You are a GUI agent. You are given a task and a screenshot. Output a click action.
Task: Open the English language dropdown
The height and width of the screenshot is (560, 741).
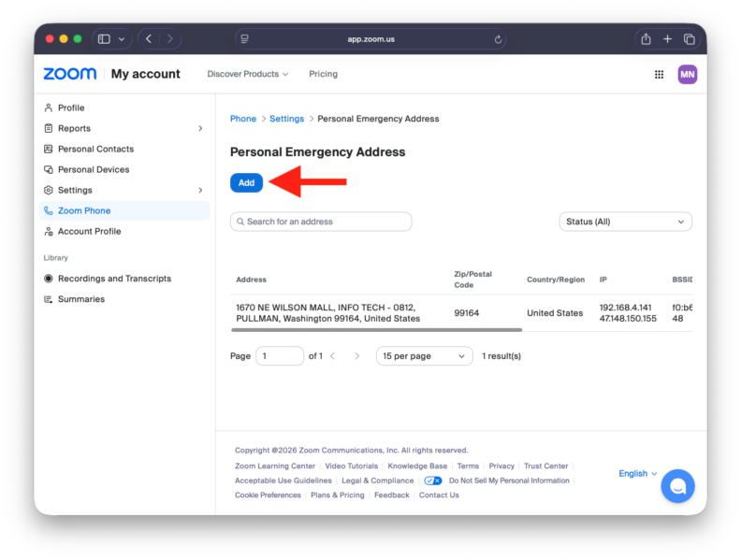click(637, 473)
